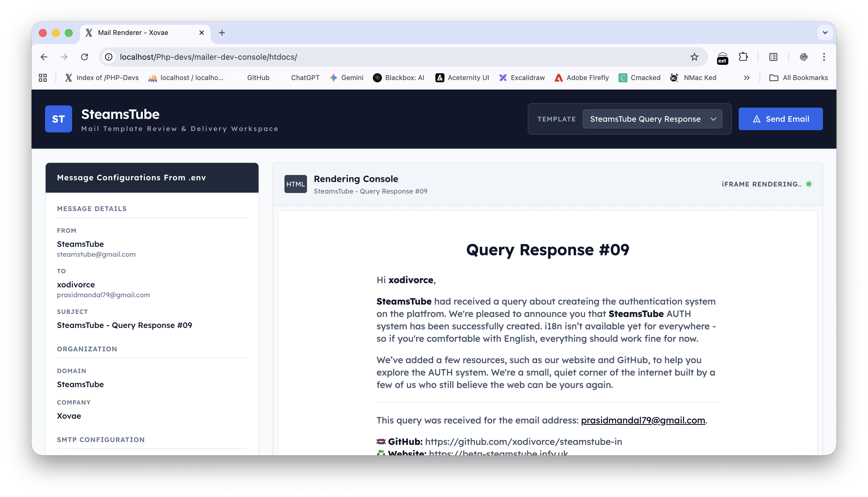This screenshot has width=868, height=497.
Task: Toggle the green iFRAME RENDERING status indicator
Action: 809,184
